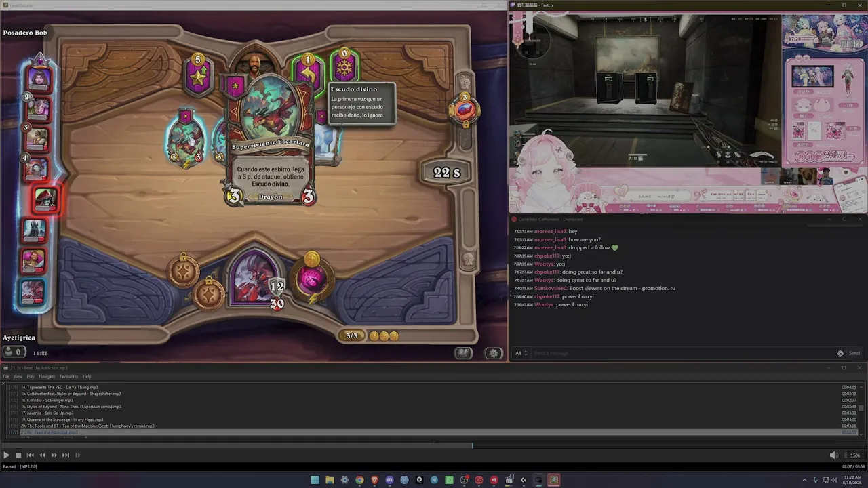This screenshot has height=488, width=868.
Task: Click the lower locked buddy token
Action: (x=209, y=295)
